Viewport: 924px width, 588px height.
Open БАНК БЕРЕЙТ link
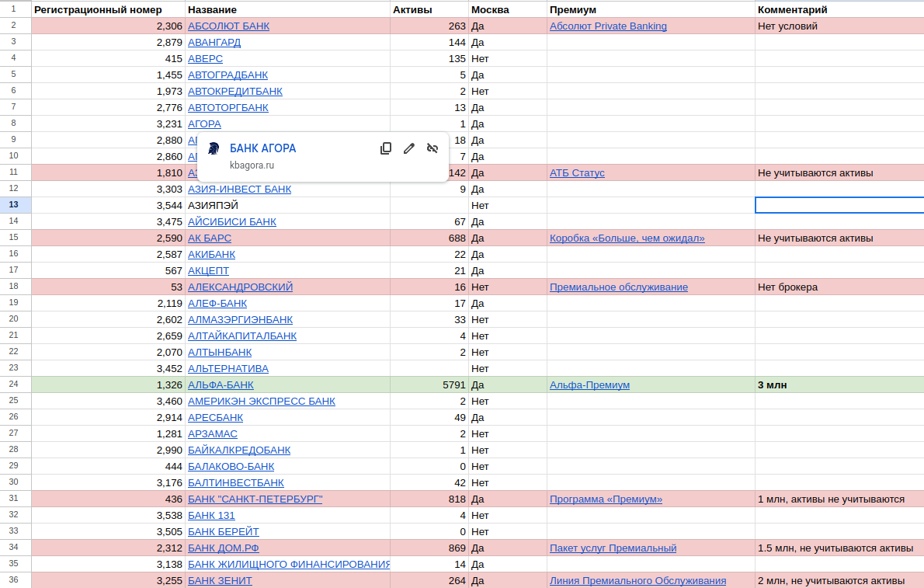(x=224, y=532)
